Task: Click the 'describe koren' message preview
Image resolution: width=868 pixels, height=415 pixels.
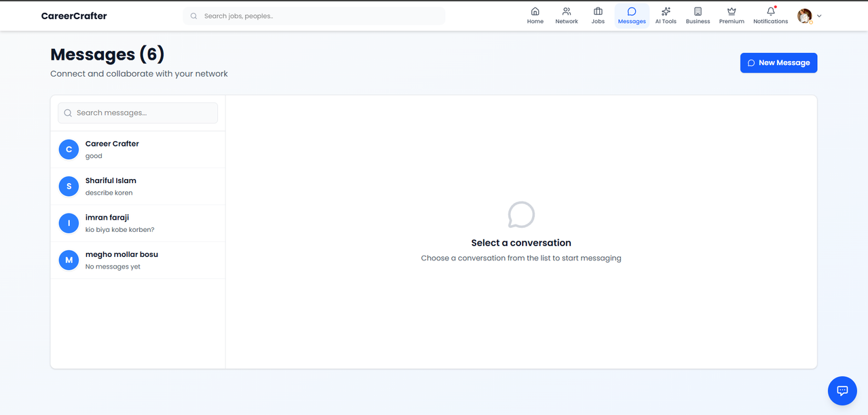Action: pyautogui.click(x=109, y=193)
